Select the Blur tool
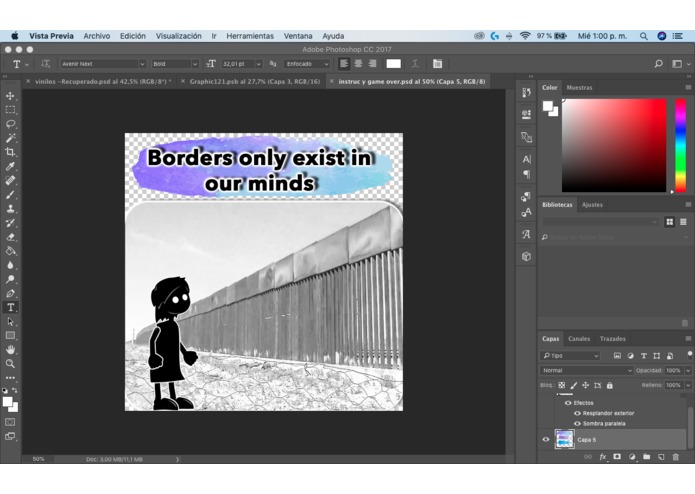Viewport: 695px width, 494px height. (x=10, y=265)
